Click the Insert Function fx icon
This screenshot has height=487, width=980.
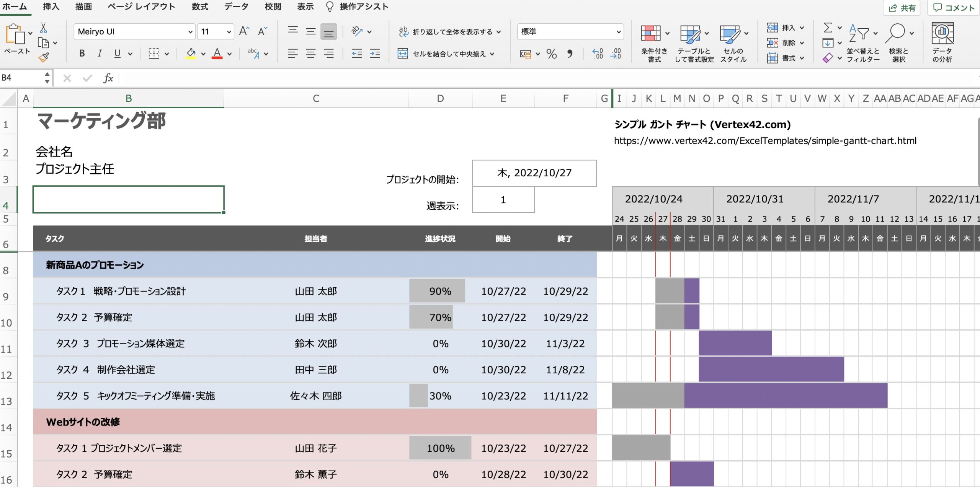108,78
